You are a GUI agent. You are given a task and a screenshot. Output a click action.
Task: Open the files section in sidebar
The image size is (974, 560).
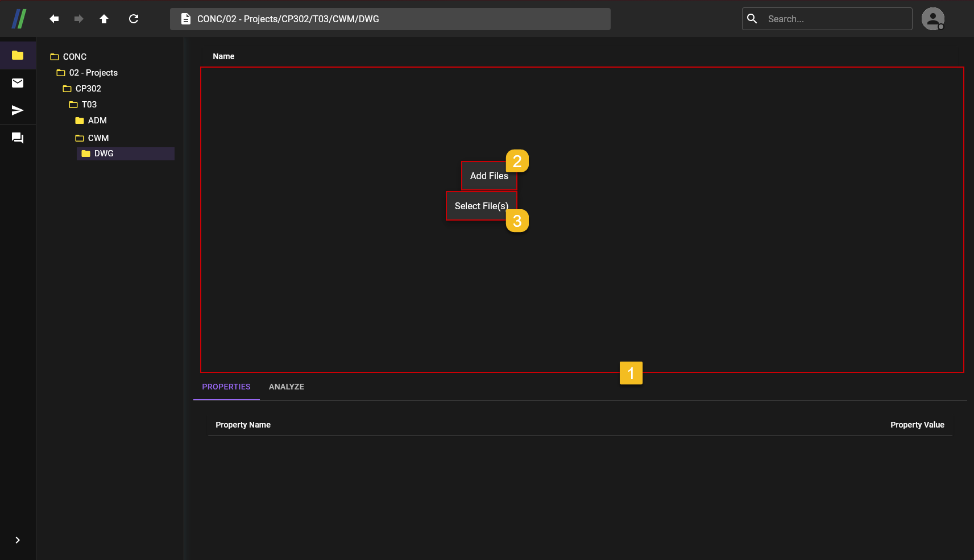(18, 55)
